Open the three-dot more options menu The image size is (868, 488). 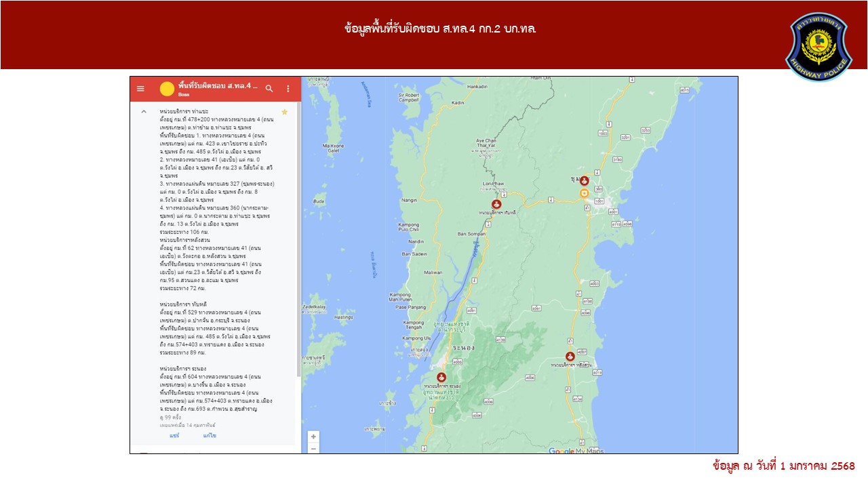(x=288, y=89)
